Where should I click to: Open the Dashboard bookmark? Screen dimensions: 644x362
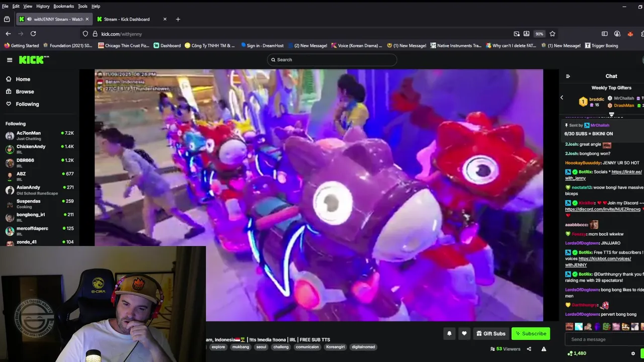[x=167, y=45]
